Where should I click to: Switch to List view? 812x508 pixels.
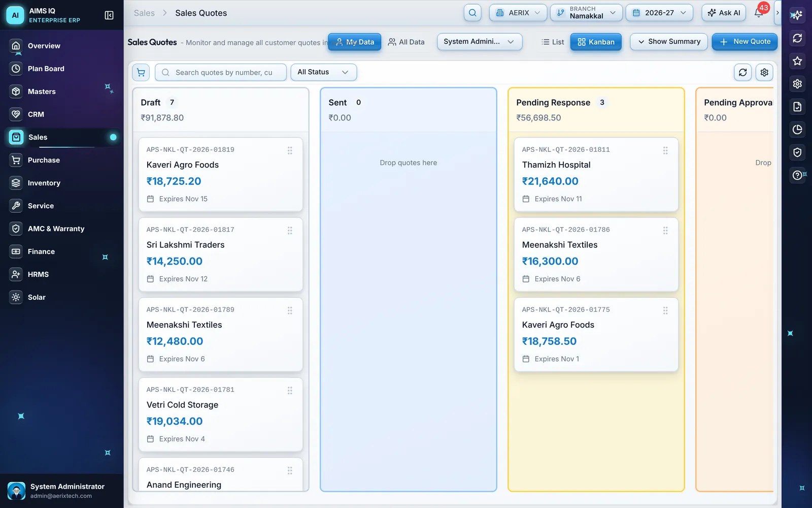[553, 42]
